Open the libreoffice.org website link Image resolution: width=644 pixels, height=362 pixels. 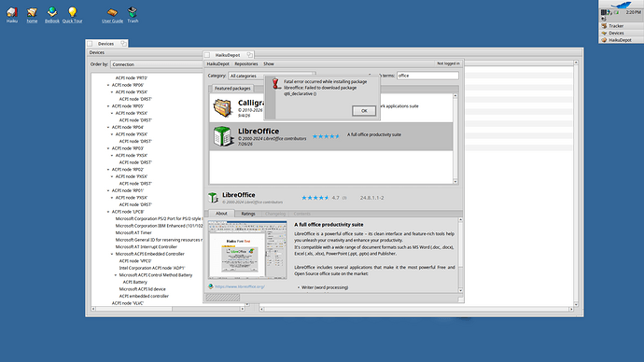pos(240,286)
